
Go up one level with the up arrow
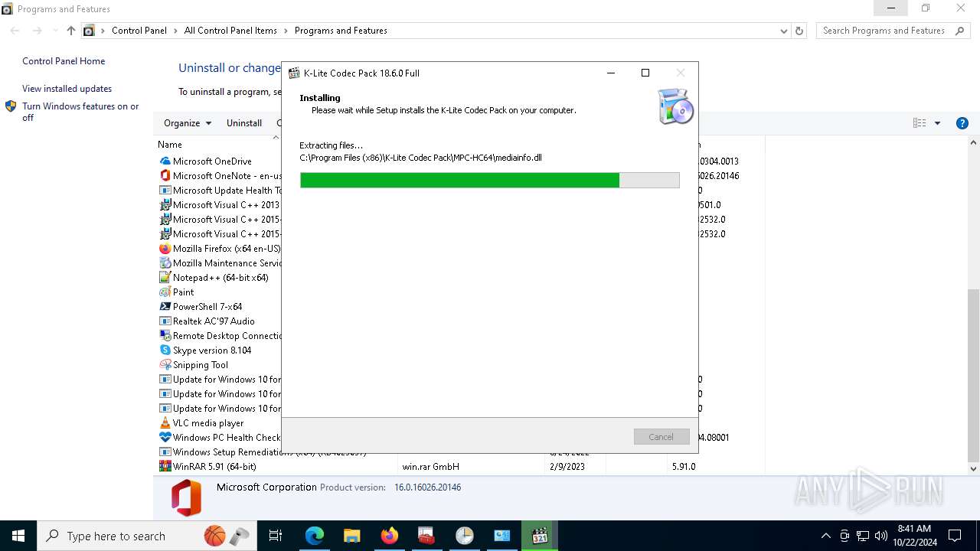[x=71, y=31]
